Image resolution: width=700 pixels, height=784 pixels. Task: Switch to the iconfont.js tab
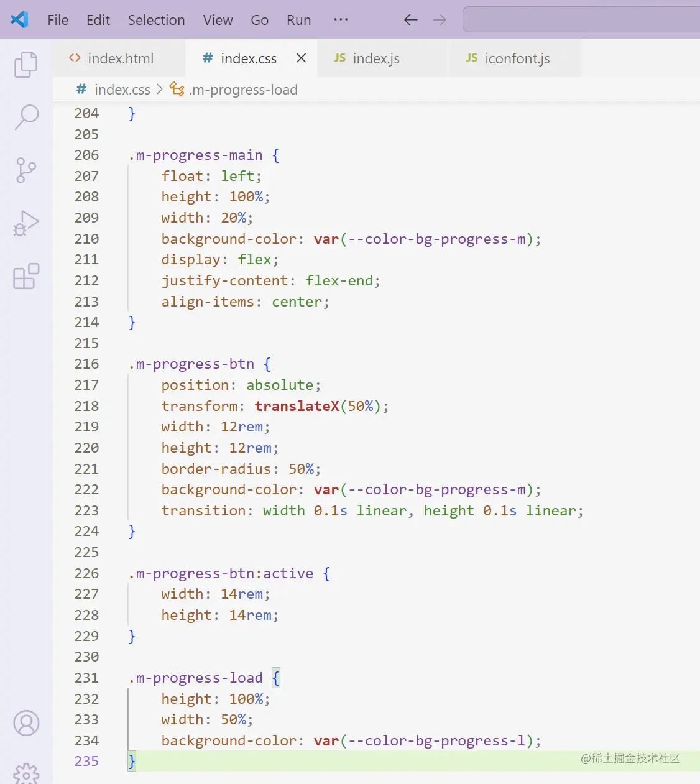point(515,58)
